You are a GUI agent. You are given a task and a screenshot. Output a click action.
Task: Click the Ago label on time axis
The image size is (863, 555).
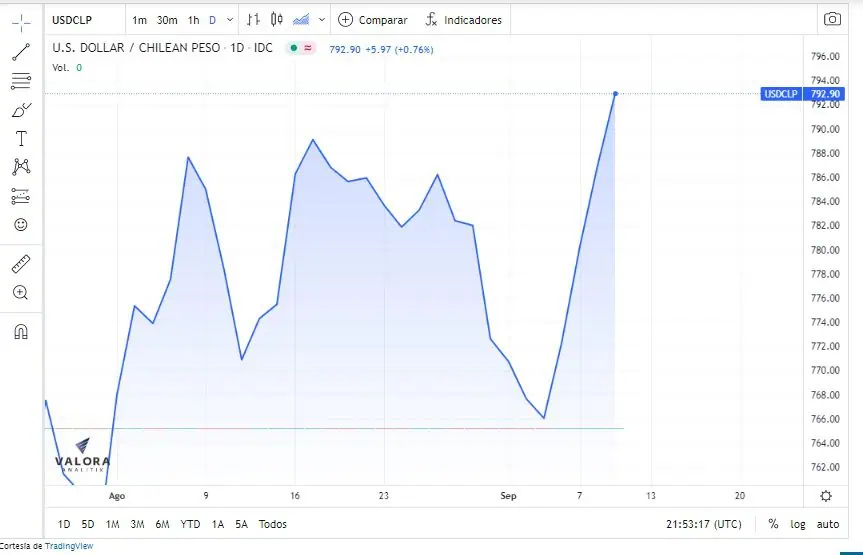click(x=117, y=496)
